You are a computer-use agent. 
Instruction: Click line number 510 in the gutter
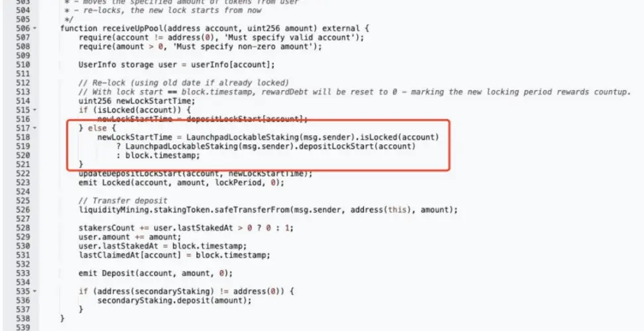23,65
